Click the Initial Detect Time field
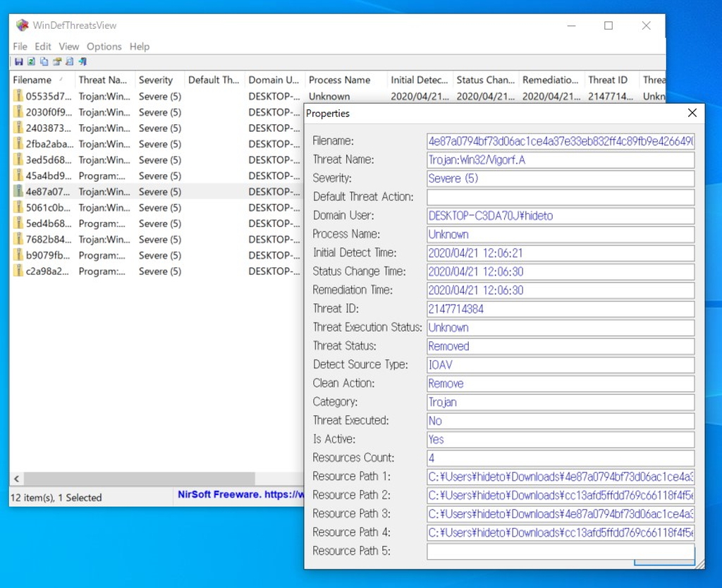This screenshot has width=722, height=588. [x=561, y=253]
